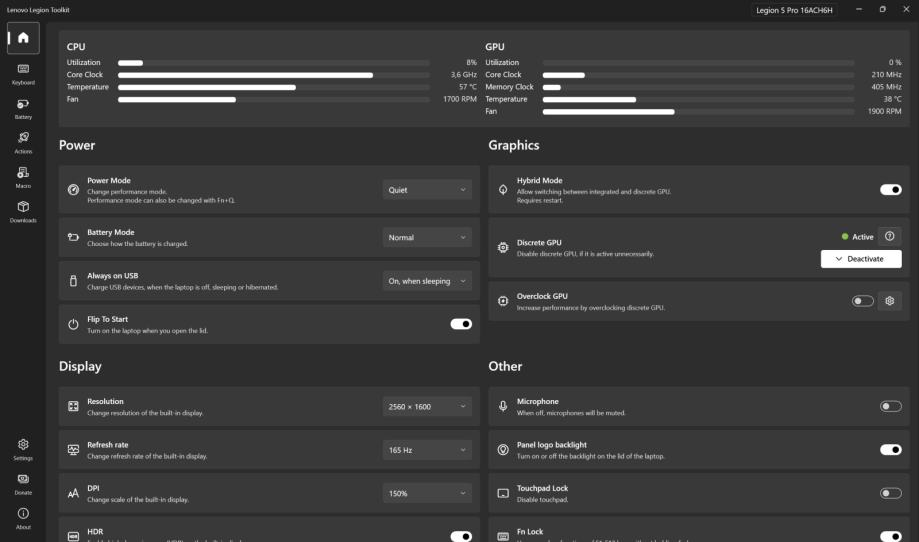Open the Power Mode dropdown showing Quiet
This screenshot has height=542, width=919.
point(427,190)
